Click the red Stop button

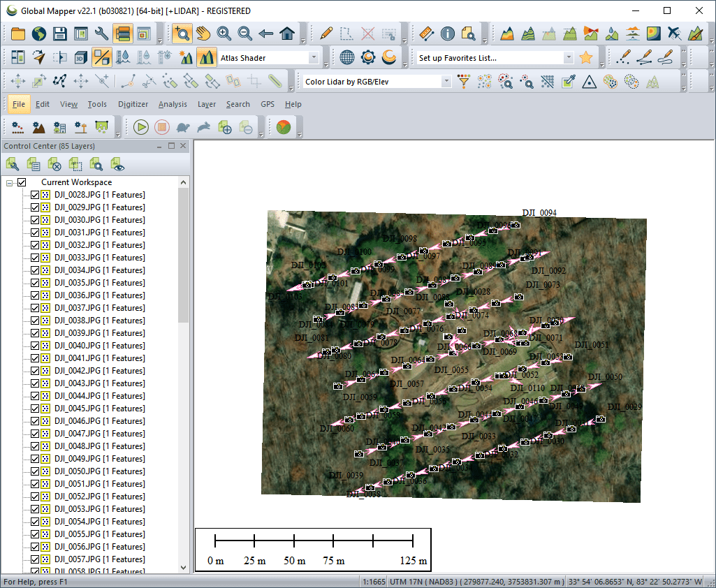pos(162,127)
